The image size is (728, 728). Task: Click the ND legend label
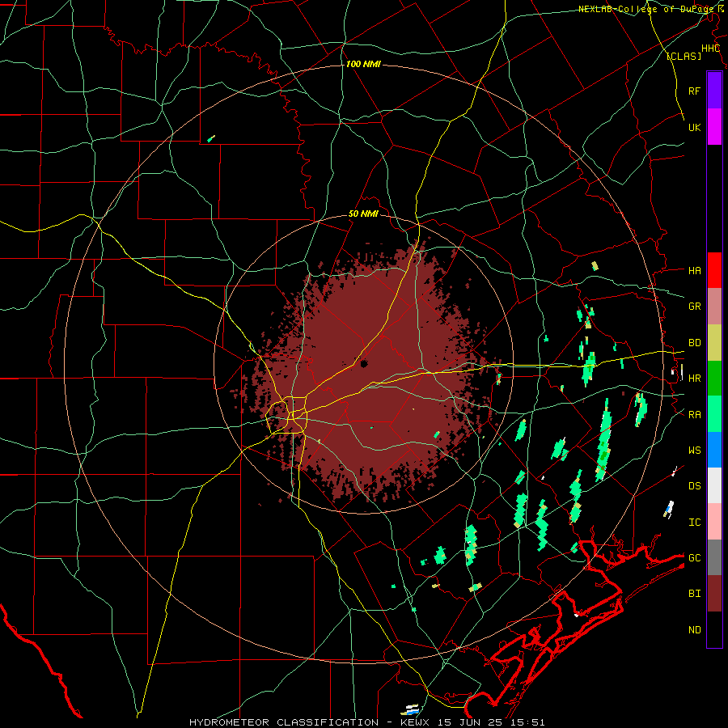tap(694, 630)
